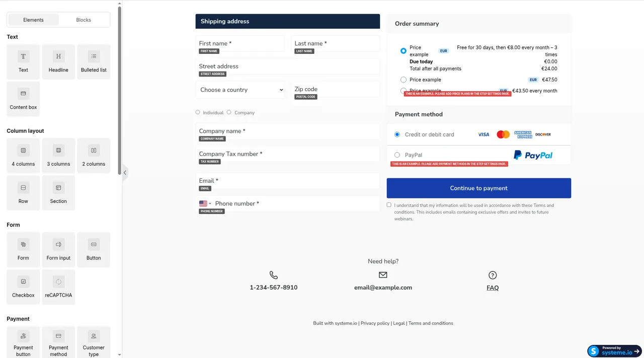Click the email@example.com text

(x=383, y=288)
